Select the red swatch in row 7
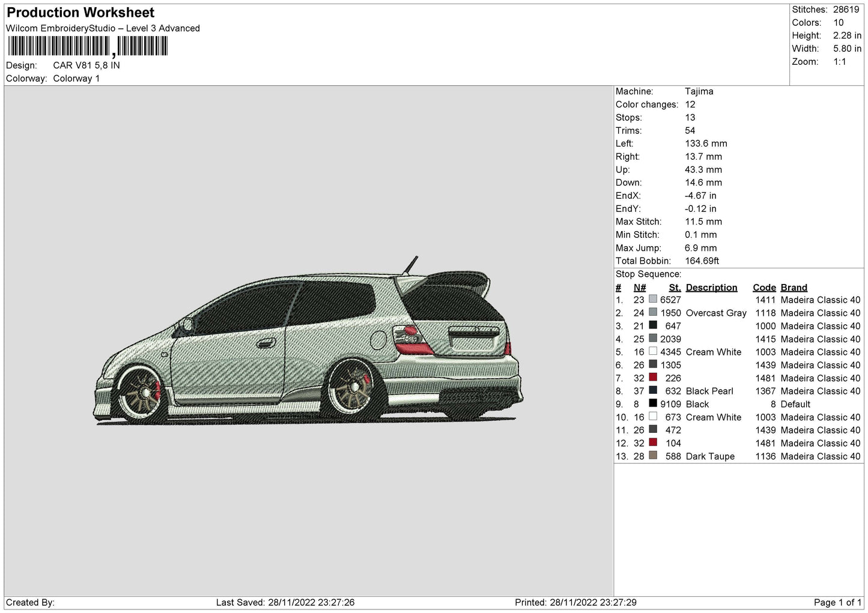 652,378
